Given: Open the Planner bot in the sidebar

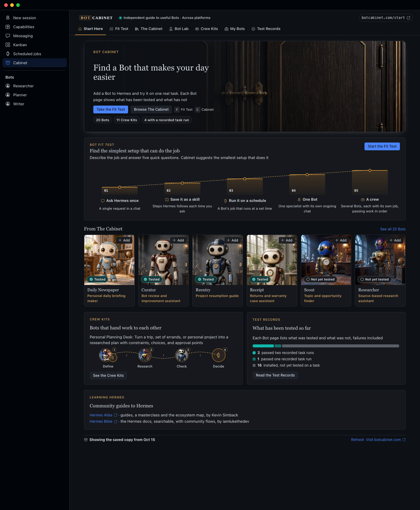Looking at the screenshot, I should click(34, 95).
